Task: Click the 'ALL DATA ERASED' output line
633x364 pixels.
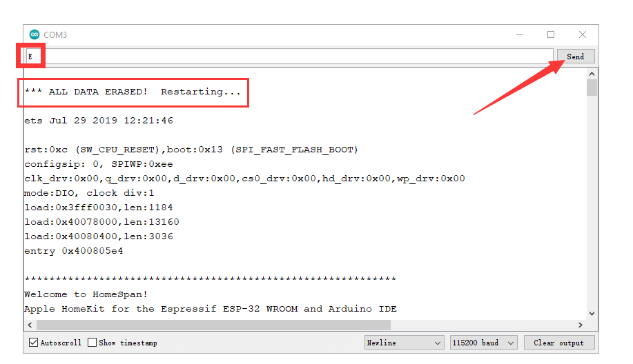Action: [x=133, y=92]
